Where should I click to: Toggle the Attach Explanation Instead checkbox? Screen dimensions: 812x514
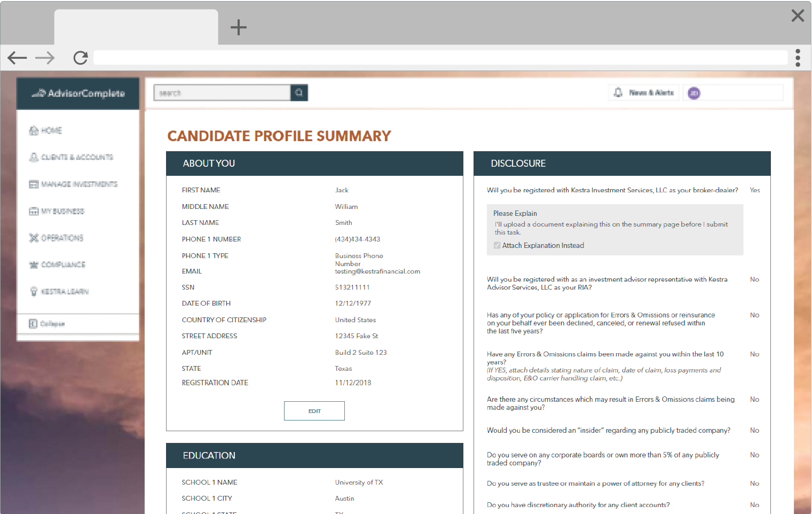point(497,245)
